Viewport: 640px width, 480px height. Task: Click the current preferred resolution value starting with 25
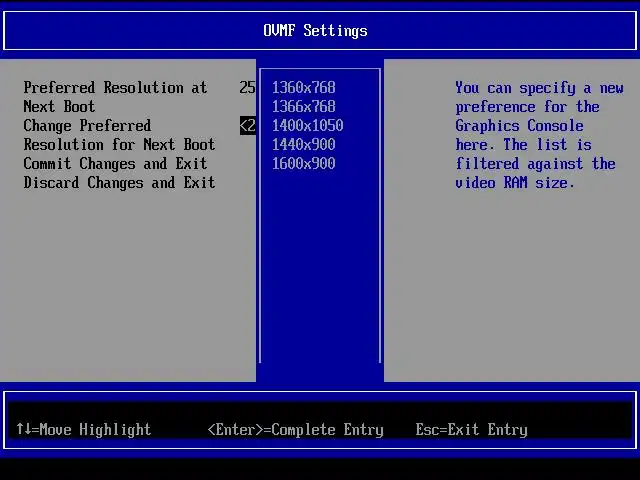tap(247, 87)
